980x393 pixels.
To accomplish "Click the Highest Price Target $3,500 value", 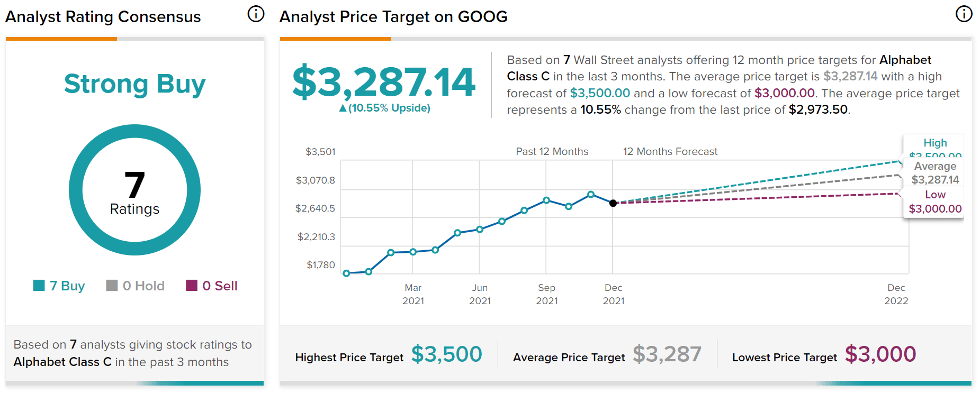I will (x=446, y=354).
